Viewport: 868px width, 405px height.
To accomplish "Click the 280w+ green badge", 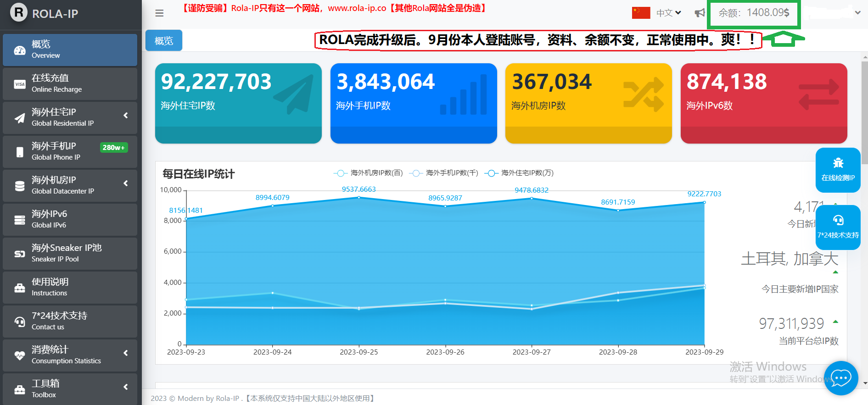I will click(x=114, y=147).
